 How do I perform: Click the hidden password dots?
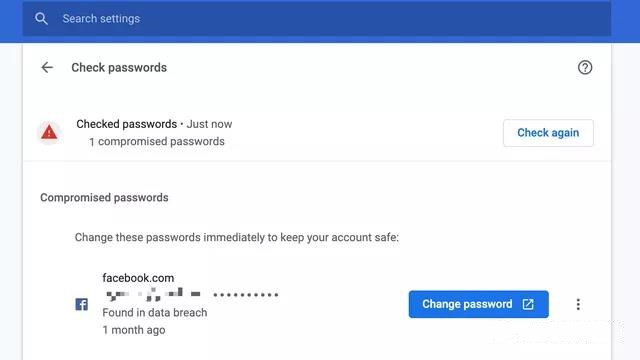[246, 294]
